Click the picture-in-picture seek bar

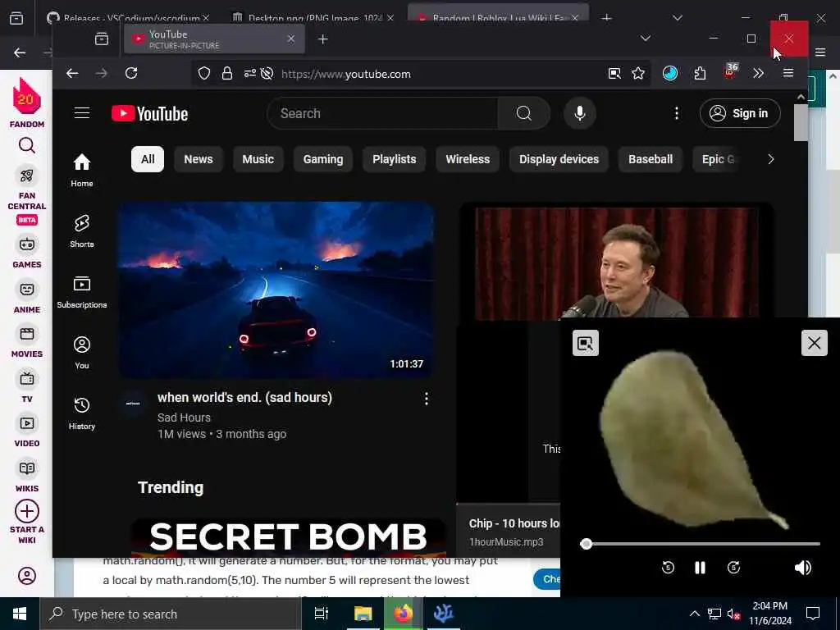pos(701,544)
